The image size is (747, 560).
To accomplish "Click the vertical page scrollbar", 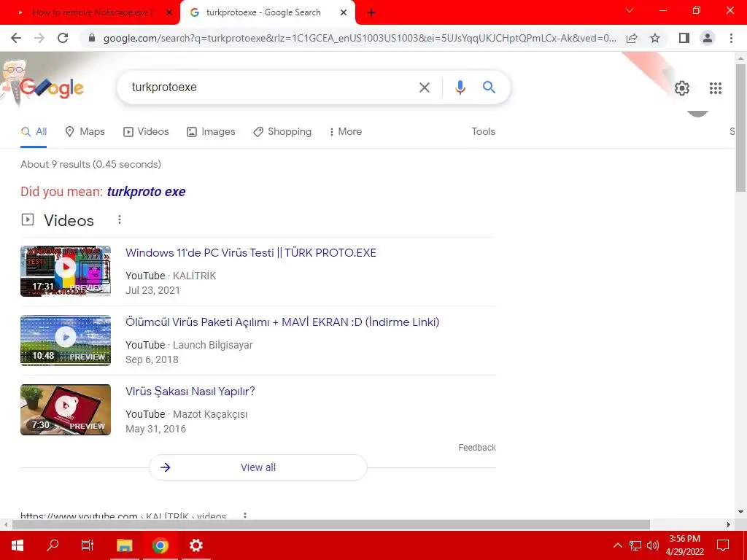I will click(740, 128).
